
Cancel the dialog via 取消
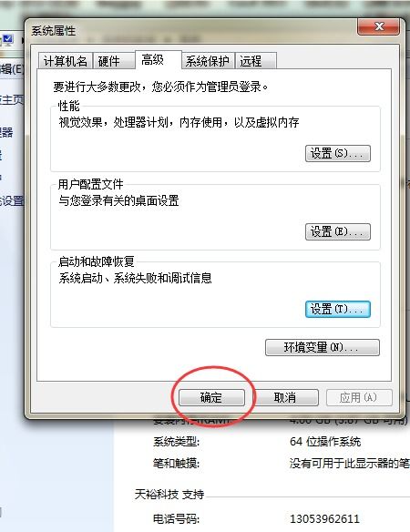point(285,397)
